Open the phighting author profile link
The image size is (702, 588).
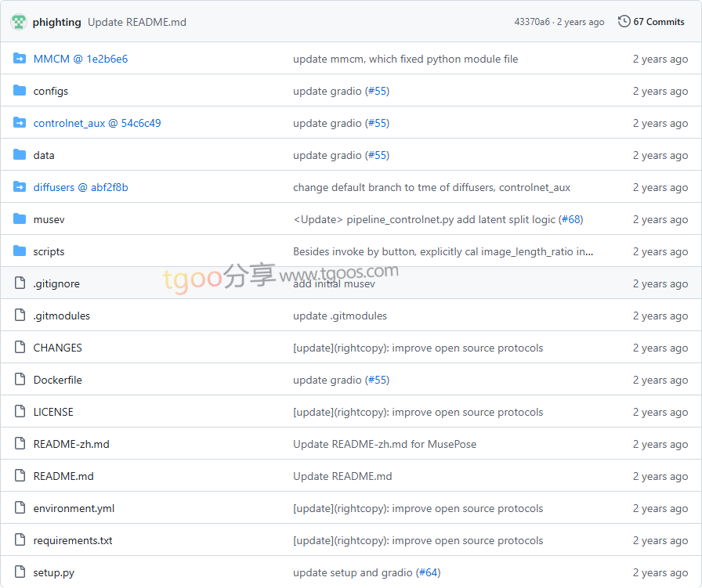(x=56, y=22)
